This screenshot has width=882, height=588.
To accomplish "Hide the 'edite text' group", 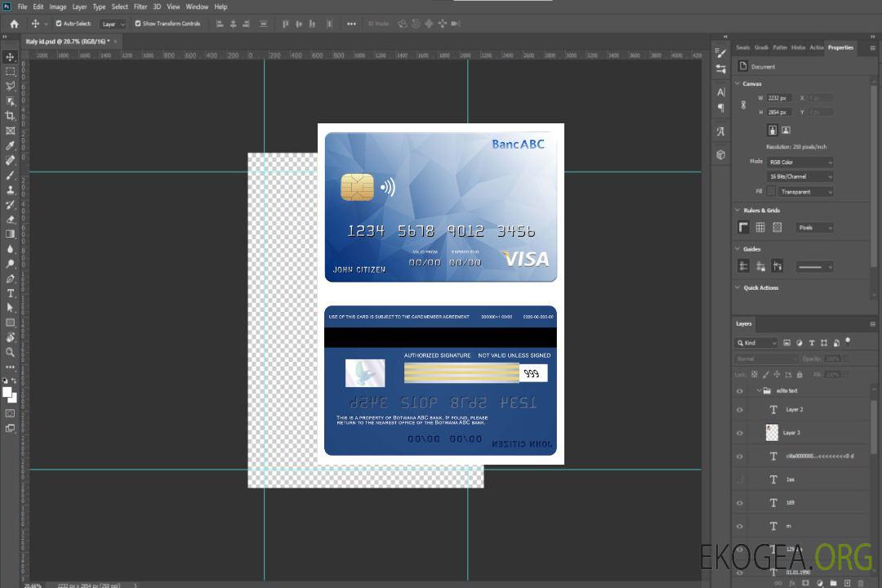I will pos(740,391).
